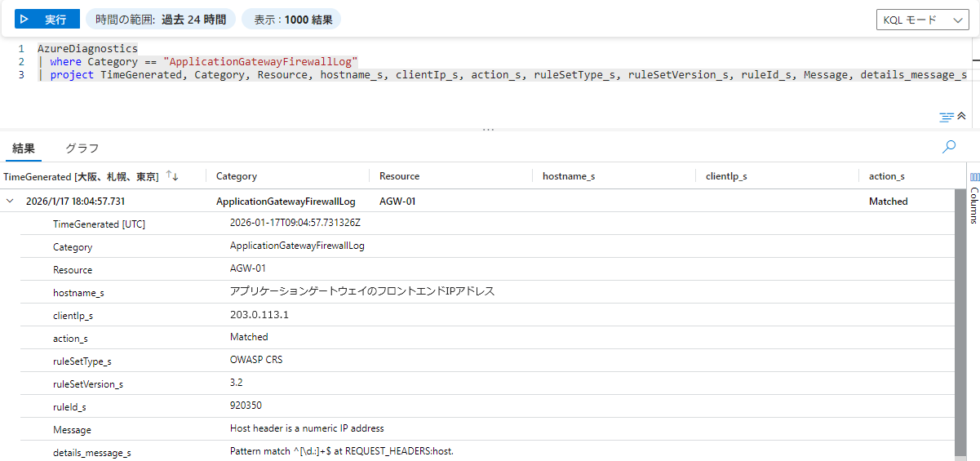
Task: Collapse the 2026/1/17 18:04:57.731 result row
Action: 11,201
